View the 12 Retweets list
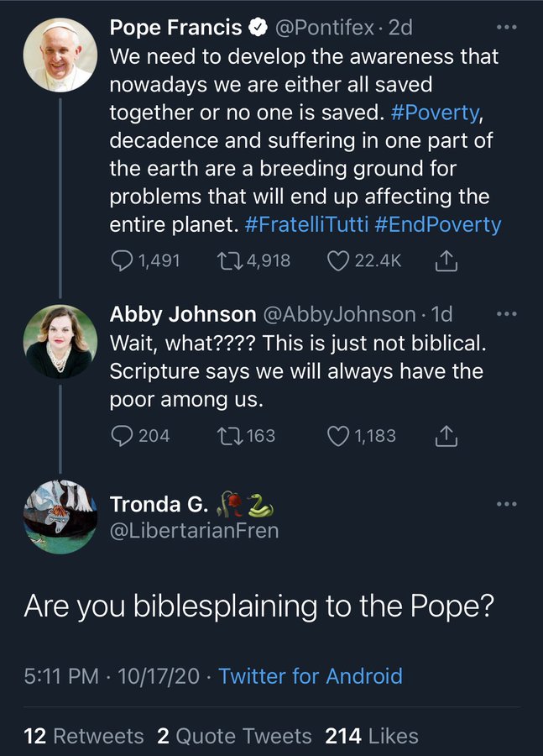 (84, 737)
